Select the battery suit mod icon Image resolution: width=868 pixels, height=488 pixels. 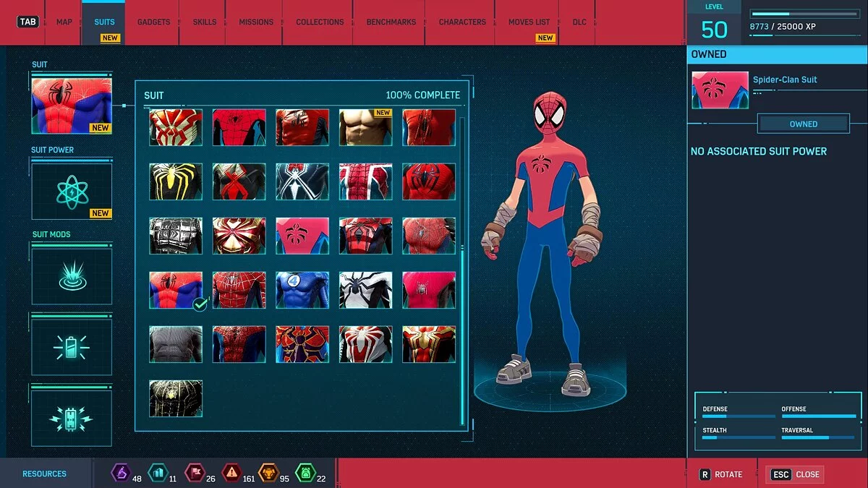coord(72,347)
